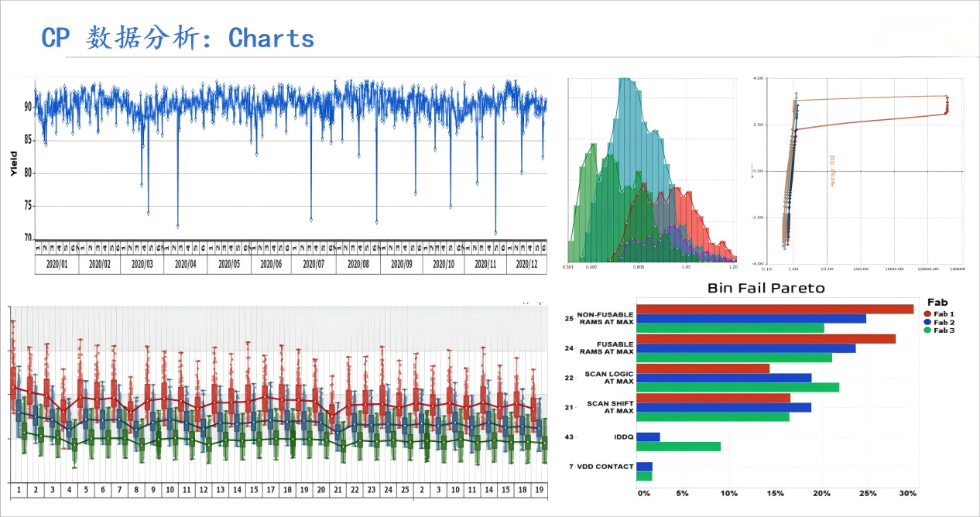Viewport: 980px width, 517px height.
Task: Click the red NON-FUSABLE RAMS AT MAX bar
Action: (x=774, y=310)
